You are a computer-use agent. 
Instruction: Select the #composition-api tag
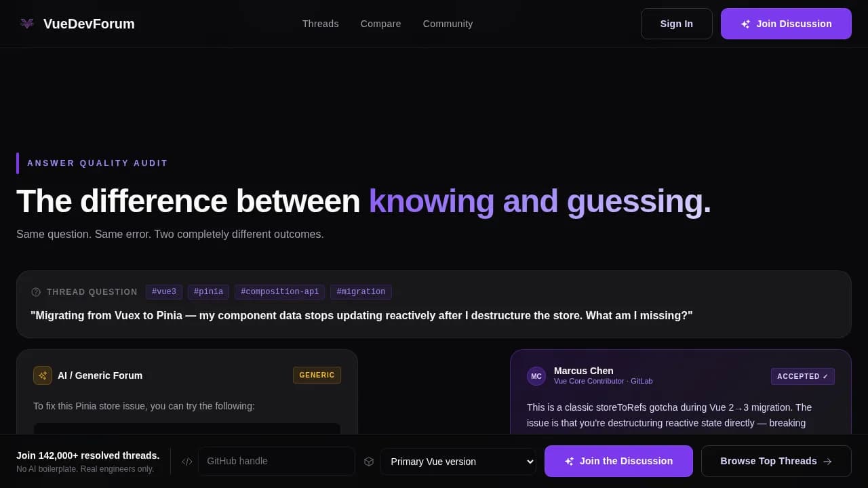pos(279,292)
